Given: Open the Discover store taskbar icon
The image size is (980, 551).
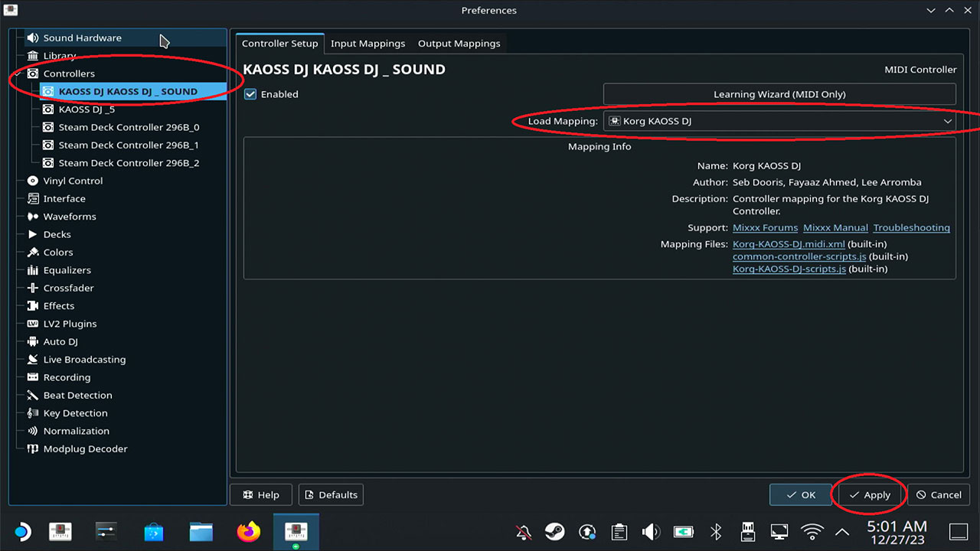Looking at the screenshot, I should [153, 532].
